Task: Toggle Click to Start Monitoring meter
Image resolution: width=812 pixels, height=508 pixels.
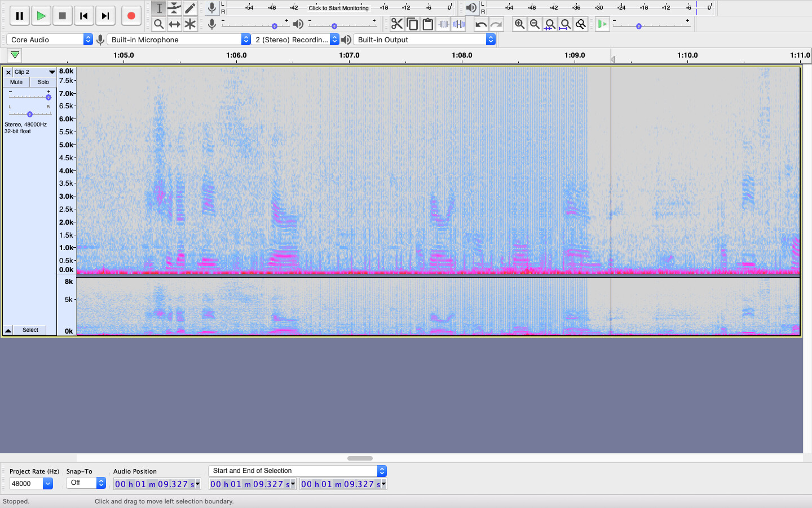Action: 337,8
